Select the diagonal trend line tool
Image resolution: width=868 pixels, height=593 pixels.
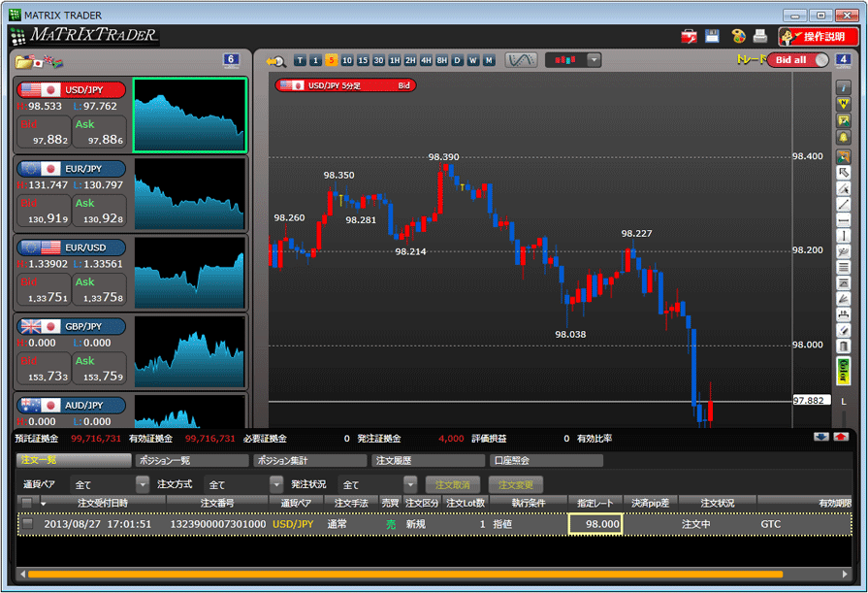tap(843, 205)
